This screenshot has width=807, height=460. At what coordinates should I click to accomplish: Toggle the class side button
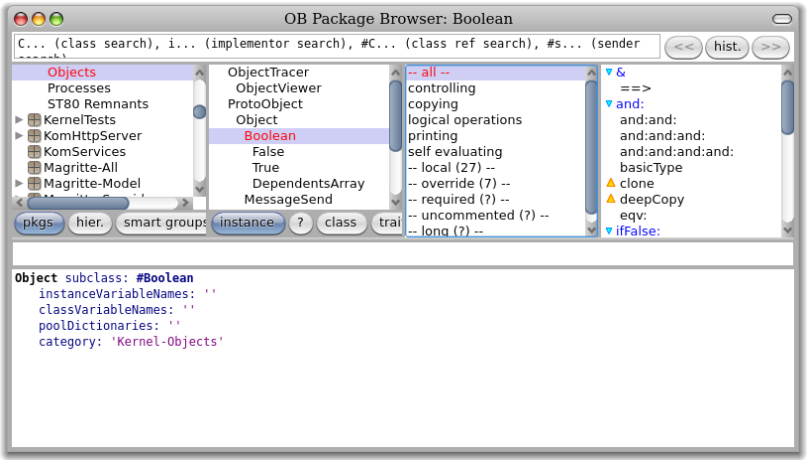pyautogui.click(x=340, y=223)
